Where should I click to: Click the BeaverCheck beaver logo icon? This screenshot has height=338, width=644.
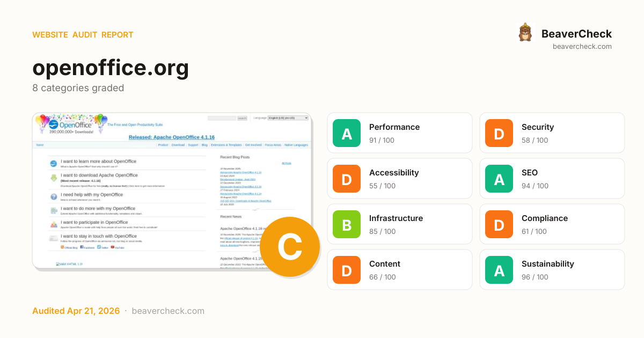[x=525, y=33]
